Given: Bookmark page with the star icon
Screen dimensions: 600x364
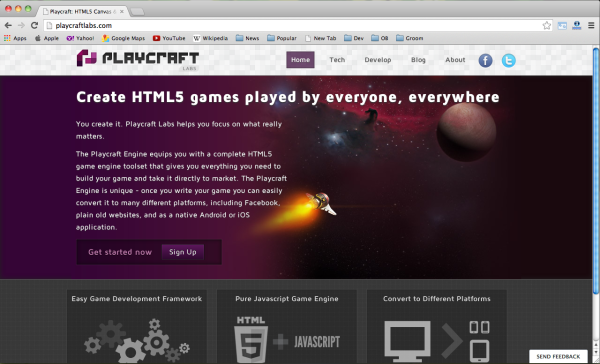Looking at the screenshot, I should point(546,26).
